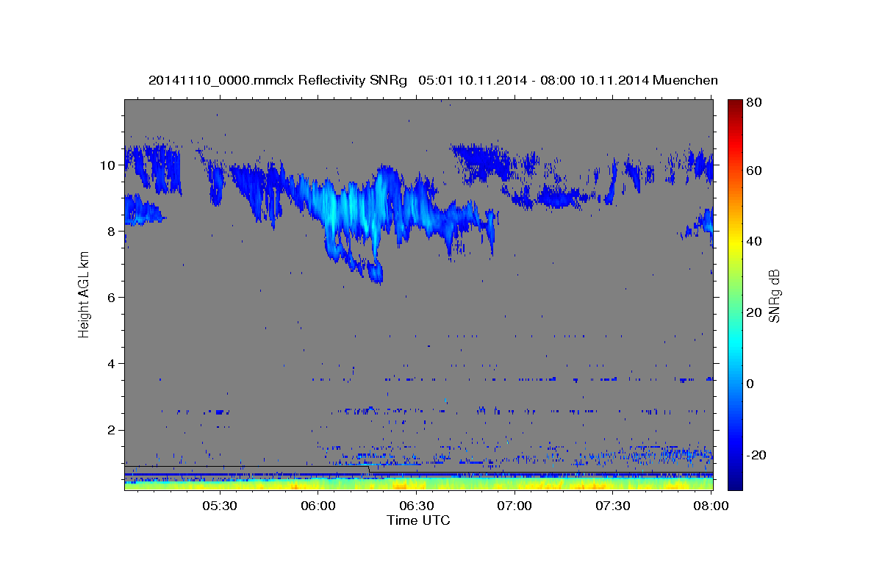The image size is (882, 588).
Task: Click the colorbar label '-20'
Action: click(x=756, y=455)
